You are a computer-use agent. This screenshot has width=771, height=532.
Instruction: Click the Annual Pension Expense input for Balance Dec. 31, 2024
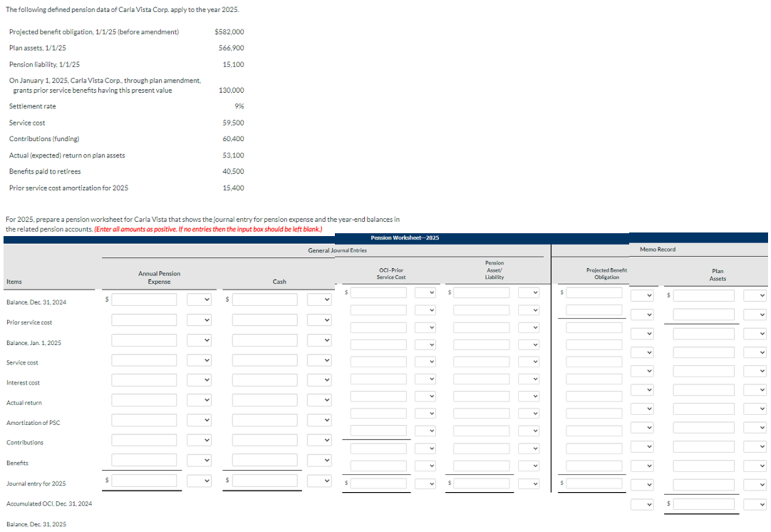144,299
